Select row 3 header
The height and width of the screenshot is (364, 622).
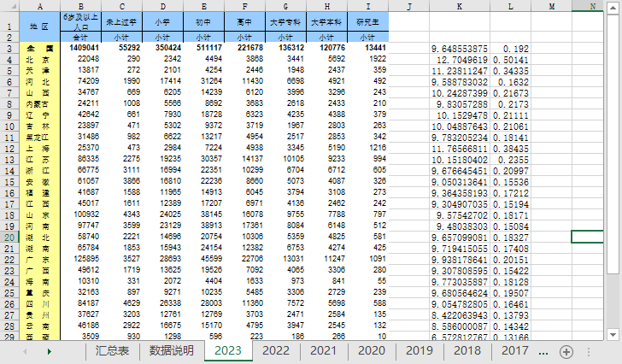(x=9, y=49)
